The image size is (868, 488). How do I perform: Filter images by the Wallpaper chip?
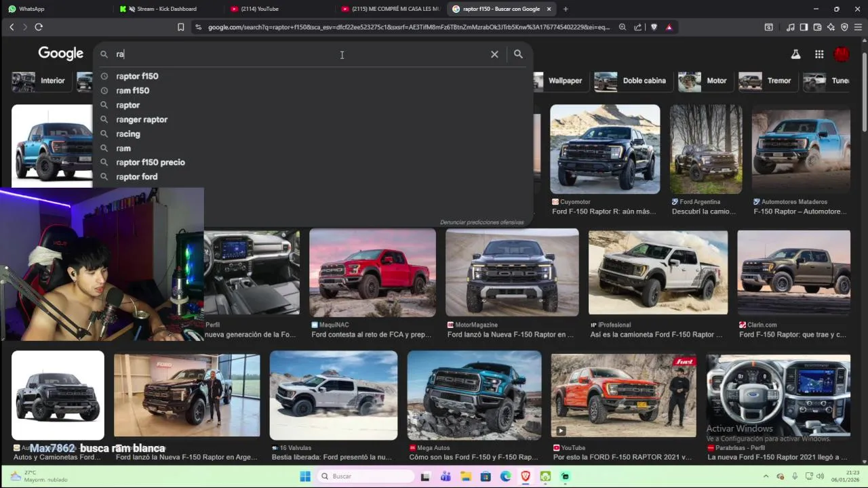(561, 81)
